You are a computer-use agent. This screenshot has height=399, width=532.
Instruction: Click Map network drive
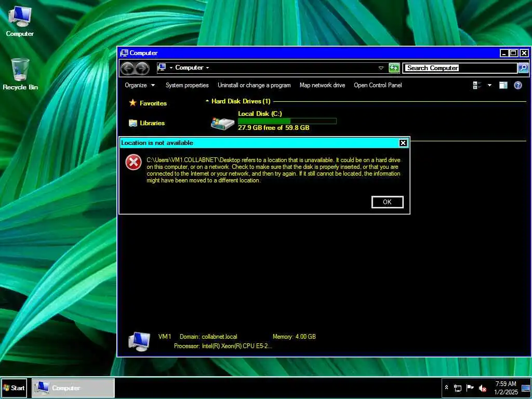(x=322, y=85)
